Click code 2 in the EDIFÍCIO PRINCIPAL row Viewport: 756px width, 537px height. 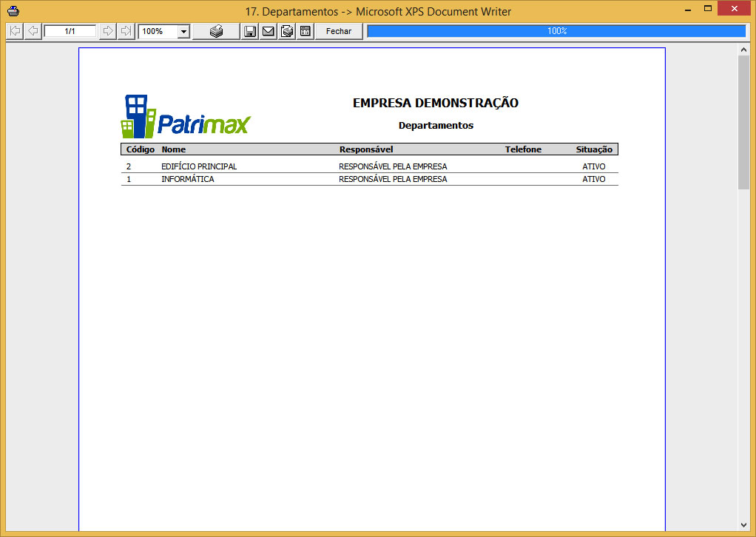(x=129, y=166)
